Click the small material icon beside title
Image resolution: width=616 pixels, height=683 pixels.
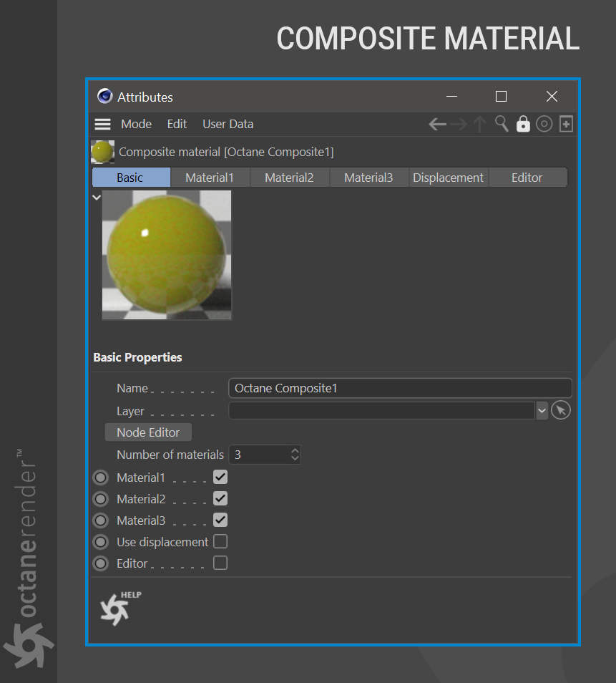(103, 152)
